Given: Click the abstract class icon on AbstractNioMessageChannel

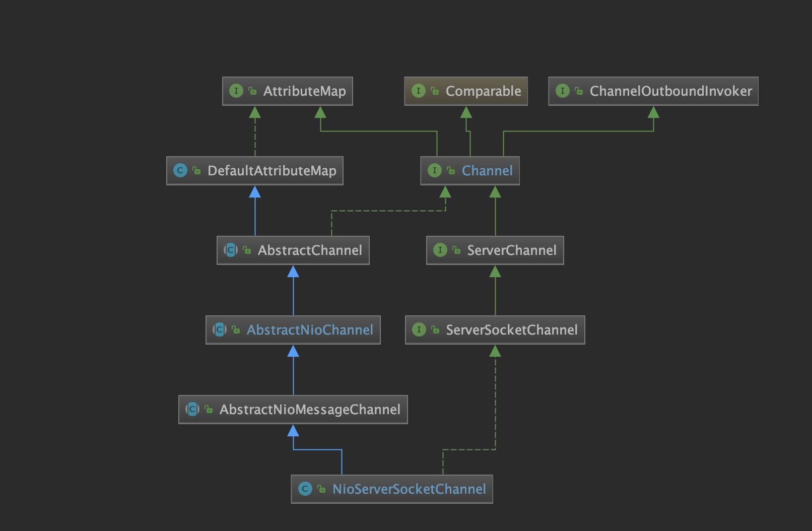Looking at the screenshot, I should [192, 409].
